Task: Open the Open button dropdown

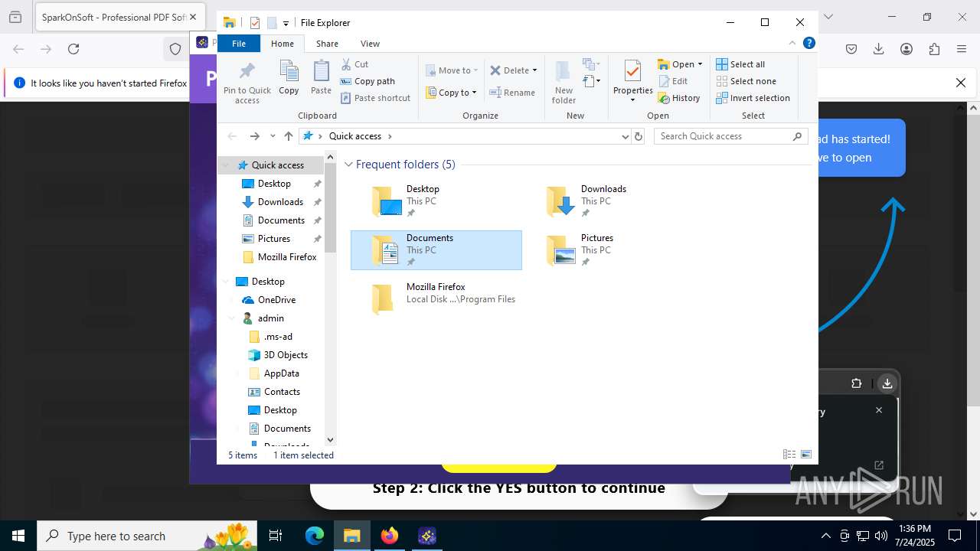Action: click(700, 64)
